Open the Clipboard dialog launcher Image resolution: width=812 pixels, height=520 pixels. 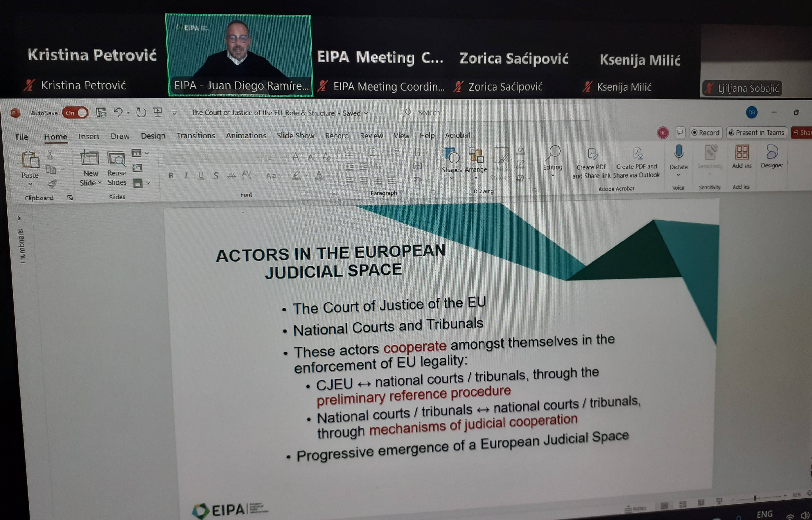[x=70, y=198]
